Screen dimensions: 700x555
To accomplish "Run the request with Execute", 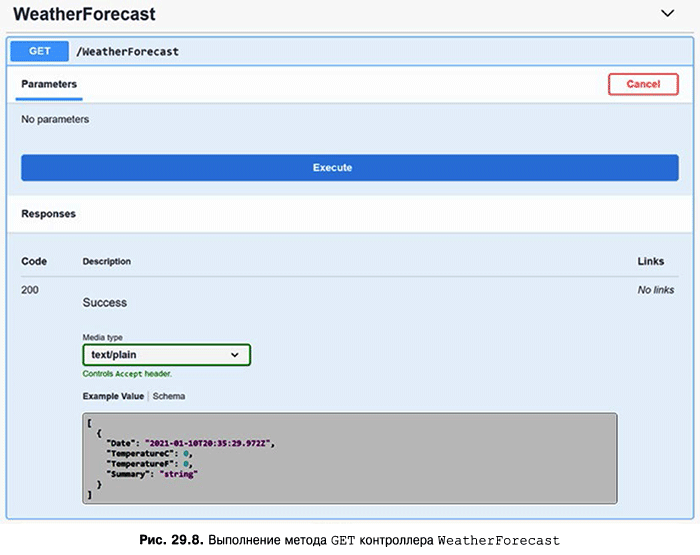I will [x=349, y=167].
